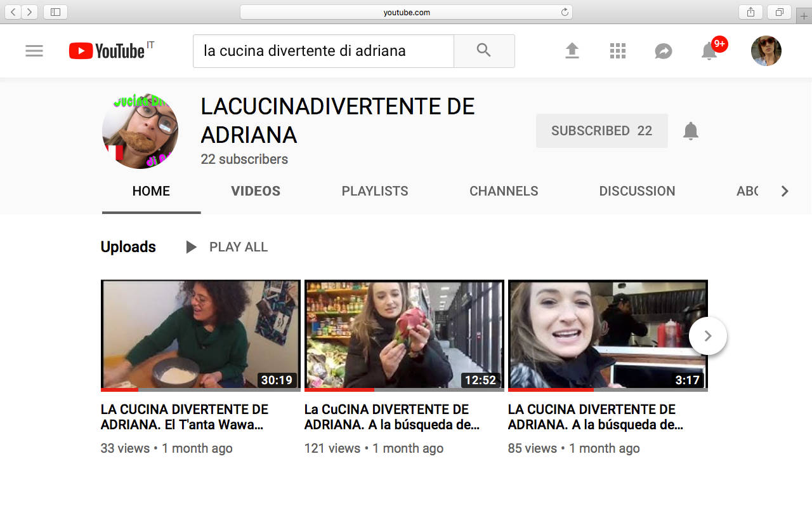Image resolution: width=812 pixels, height=508 pixels.
Task: Click the 12:52 video progress bar
Action: 404,390
